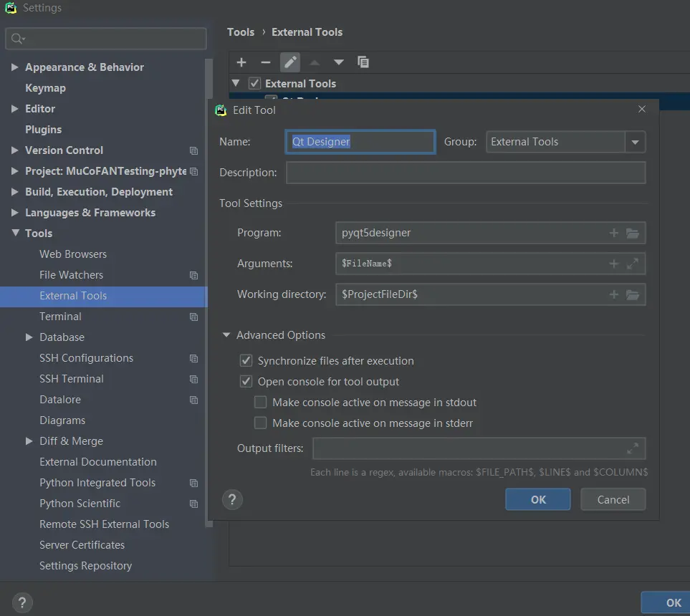Close the Edit Tool dialog
The height and width of the screenshot is (616, 690).
(x=641, y=109)
